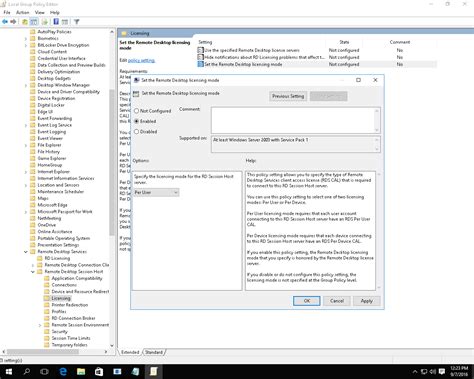Screen dimensions: 474x379
Task: Click the Help text scrollbar in dialog
Action: pos(378,231)
